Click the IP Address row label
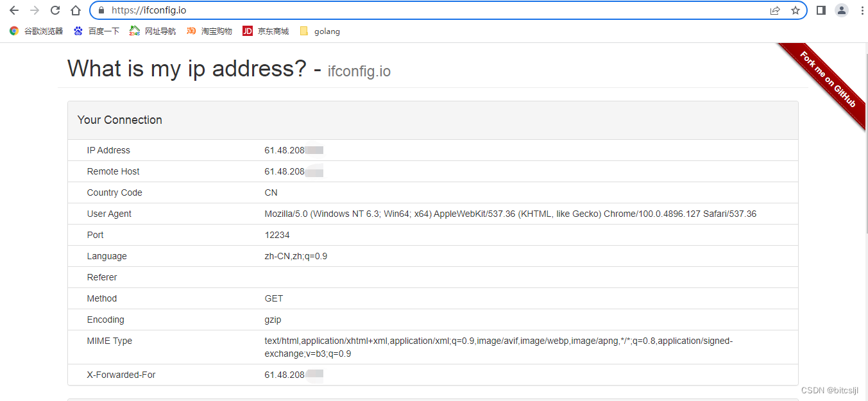Screen dimensions: 868x401 (x=108, y=150)
